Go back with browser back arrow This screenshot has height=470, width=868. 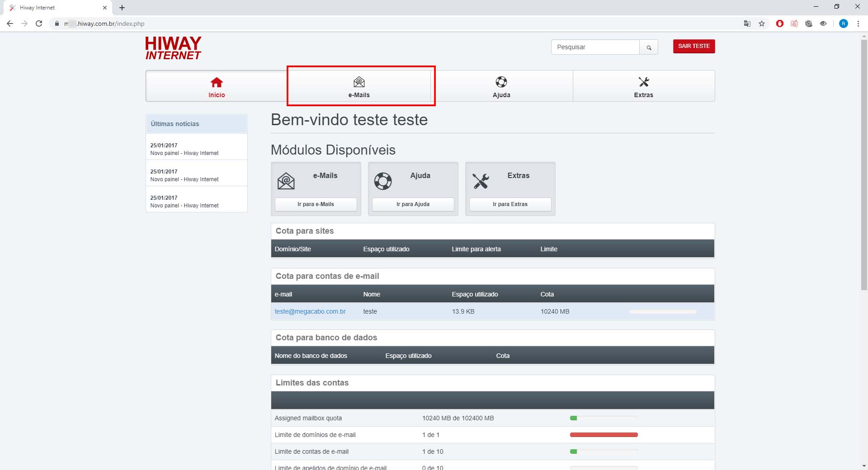(10, 23)
